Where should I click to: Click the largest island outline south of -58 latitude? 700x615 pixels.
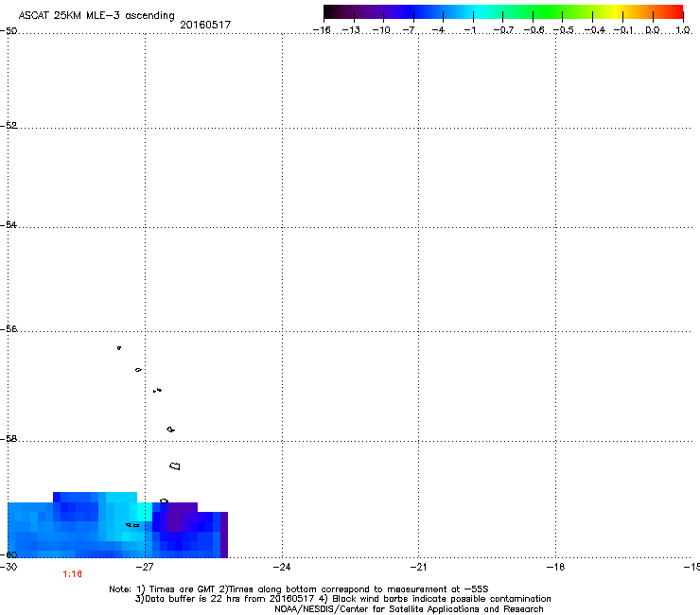[x=175, y=466]
